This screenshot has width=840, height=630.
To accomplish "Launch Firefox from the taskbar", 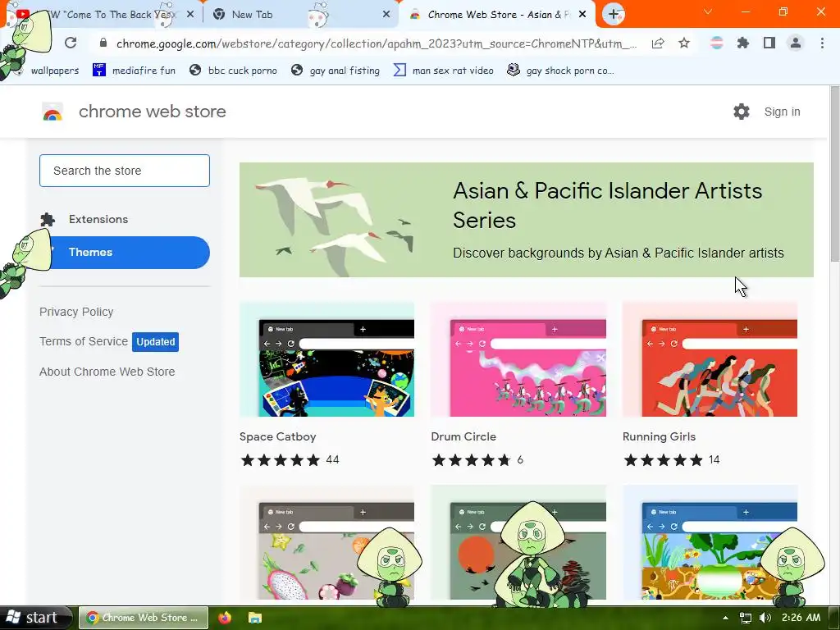I will tap(225, 618).
